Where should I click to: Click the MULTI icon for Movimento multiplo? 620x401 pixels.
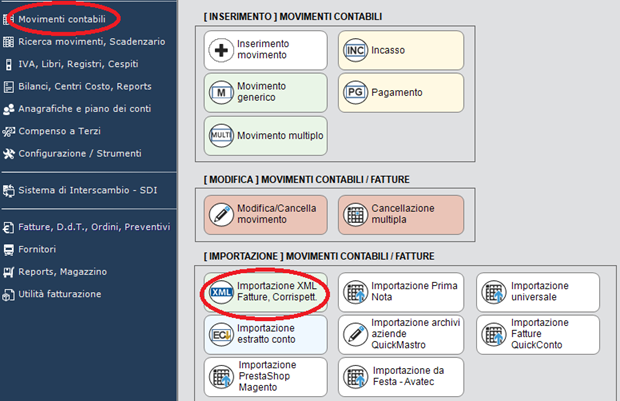[220, 135]
